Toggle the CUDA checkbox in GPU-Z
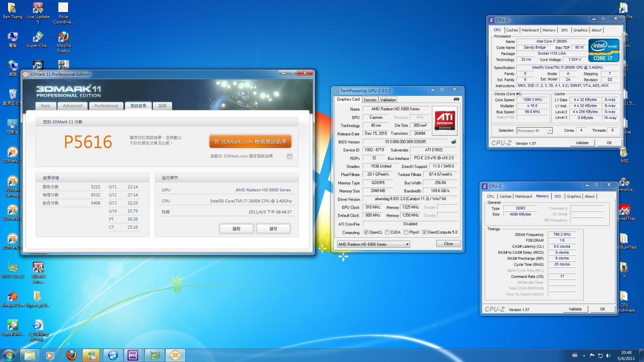Image resolution: width=644 pixels, height=362 pixels. click(387, 232)
